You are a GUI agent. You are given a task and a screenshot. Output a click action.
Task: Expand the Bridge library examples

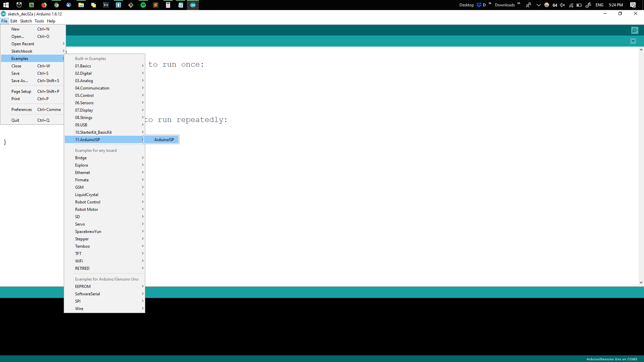coord(105,158)
